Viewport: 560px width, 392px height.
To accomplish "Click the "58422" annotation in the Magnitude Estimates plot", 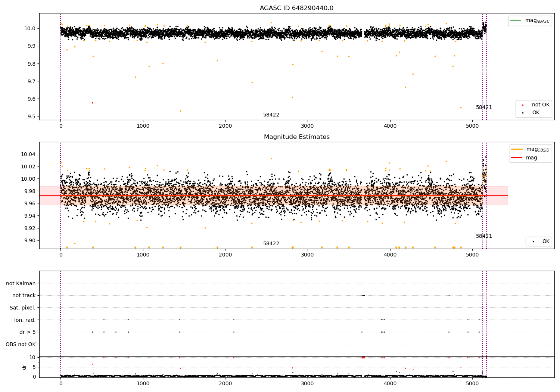I will pos(271,244).
